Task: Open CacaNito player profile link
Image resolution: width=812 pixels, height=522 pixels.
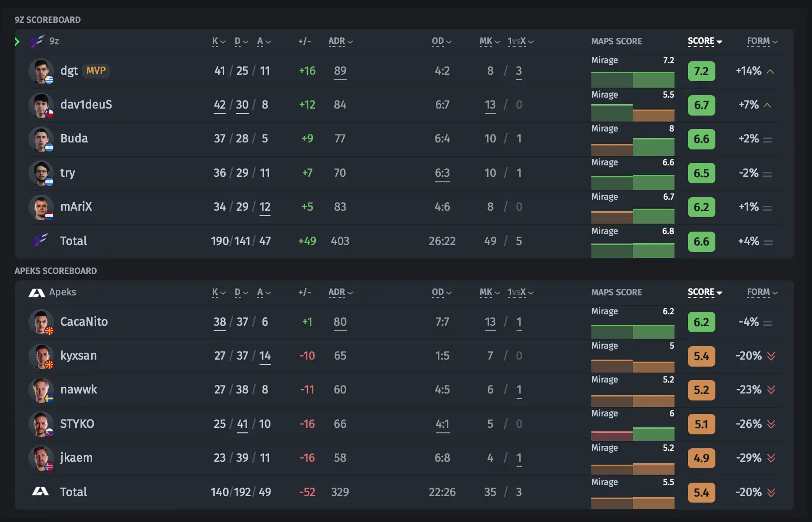Action: [84, 322]
